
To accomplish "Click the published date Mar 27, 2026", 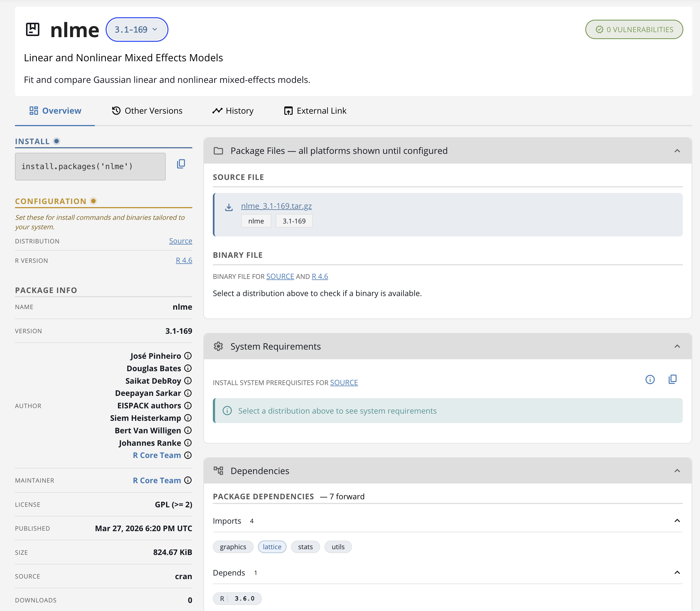I will pyautogui.click(x=144, y=528).
